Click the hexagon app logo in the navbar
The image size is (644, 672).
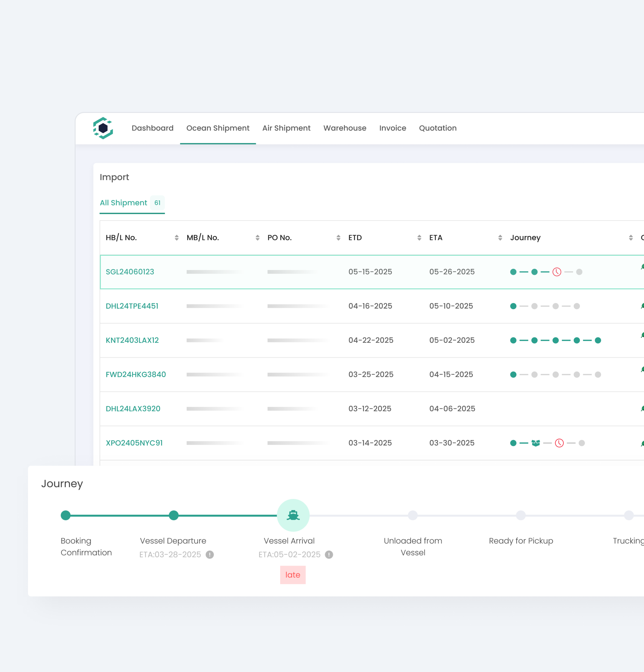[103, 128]
